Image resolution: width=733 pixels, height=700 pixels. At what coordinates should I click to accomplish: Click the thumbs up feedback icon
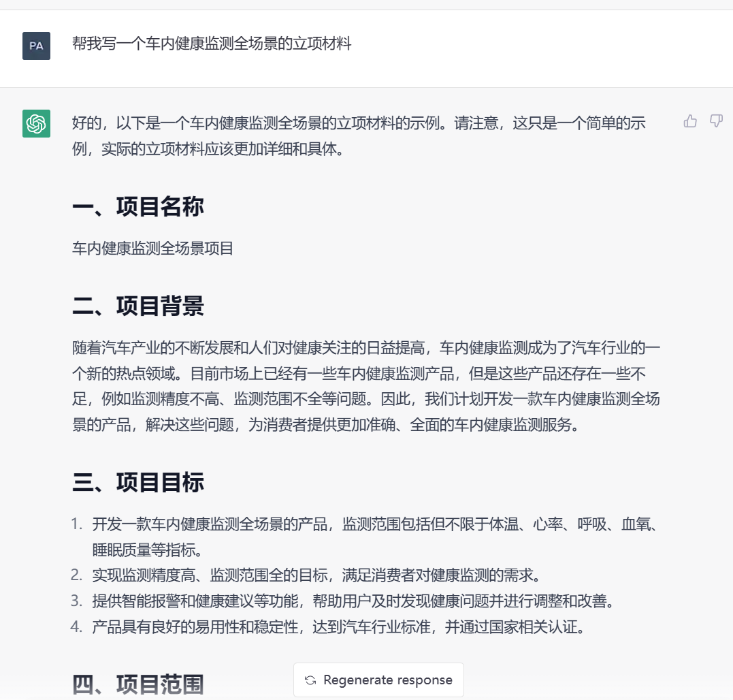(x=690, y=121)
